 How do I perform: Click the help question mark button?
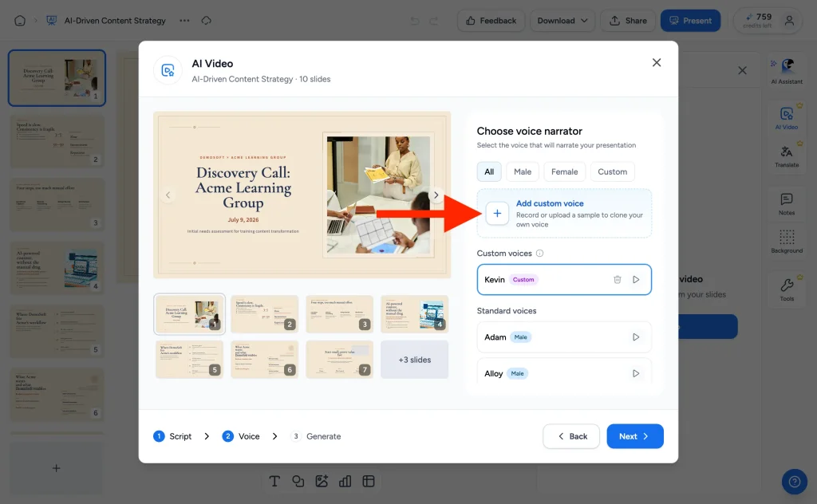tap(795, 481)
